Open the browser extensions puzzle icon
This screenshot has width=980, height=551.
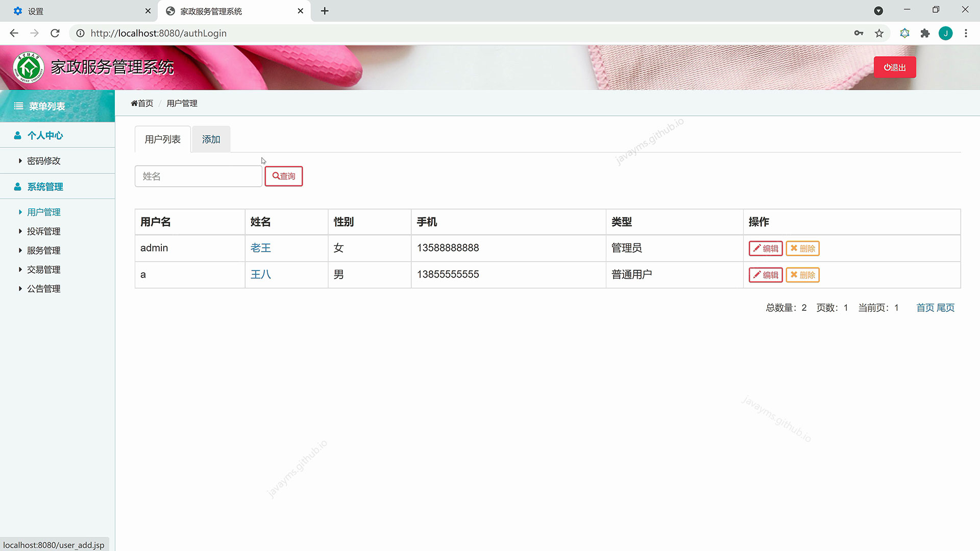[925, 33]
